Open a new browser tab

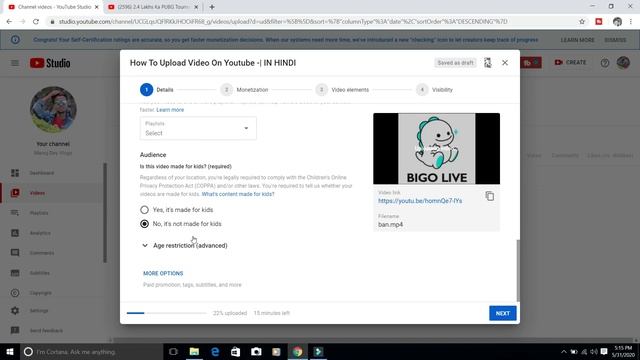pos(212,7)
